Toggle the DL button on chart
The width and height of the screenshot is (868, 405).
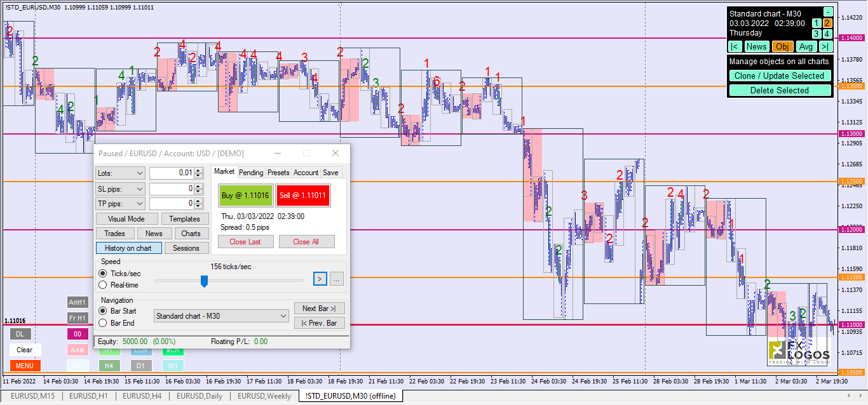click(x=20, y=334)
